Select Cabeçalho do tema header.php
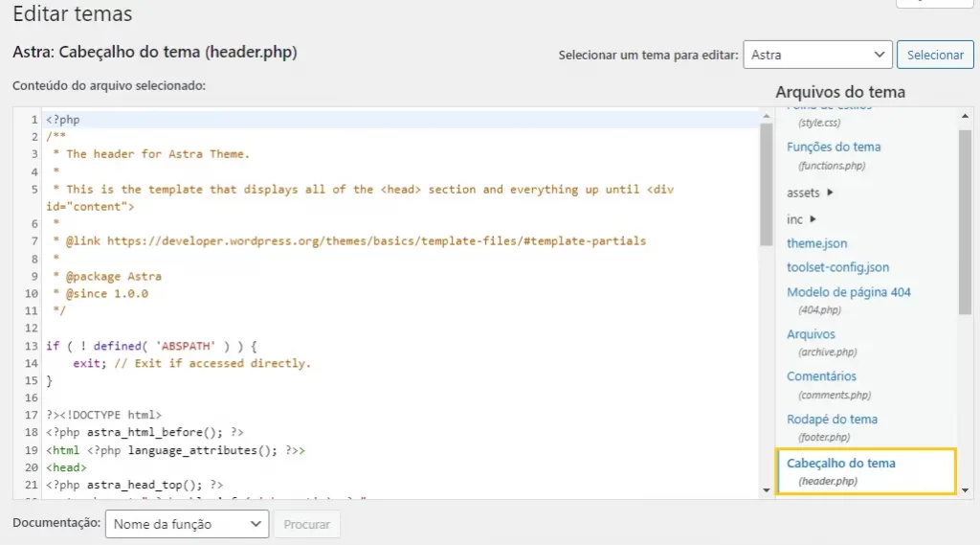This screenshot has width=980, height=545. tap(865, 471)
